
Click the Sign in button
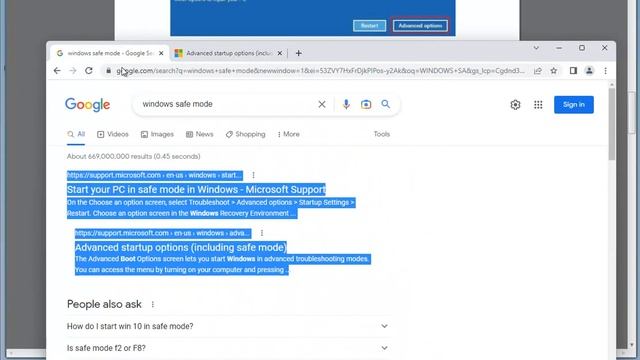tap(573, 105)
